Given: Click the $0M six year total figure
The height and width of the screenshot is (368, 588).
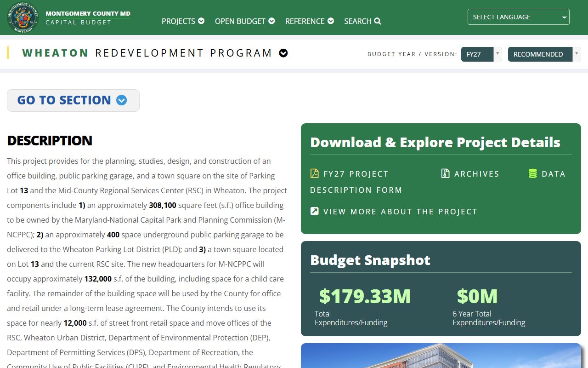Looking at the screenshot, I should (x=477, y=296).
